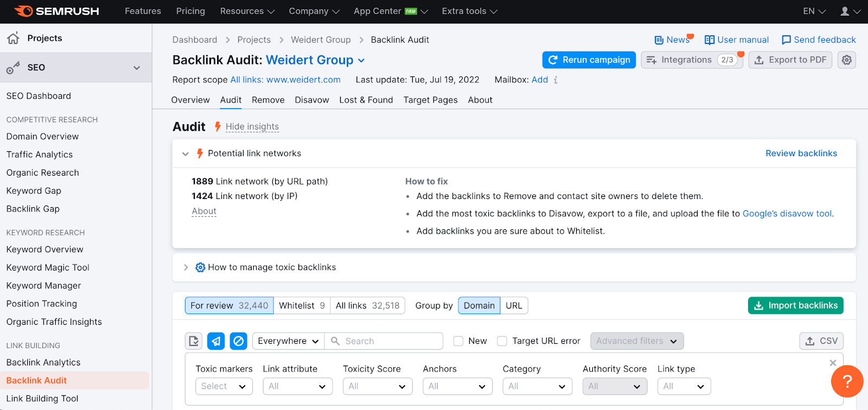Click Integrations 2/3 button

point(692,60)
